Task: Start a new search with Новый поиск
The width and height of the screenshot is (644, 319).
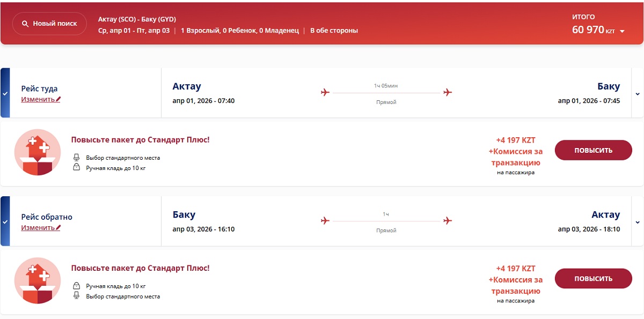Action: click(49, 24)
